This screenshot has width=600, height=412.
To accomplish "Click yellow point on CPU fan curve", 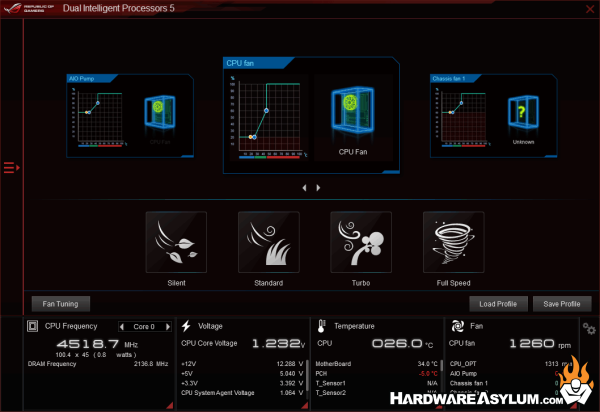I will click(x=251, y=137).
